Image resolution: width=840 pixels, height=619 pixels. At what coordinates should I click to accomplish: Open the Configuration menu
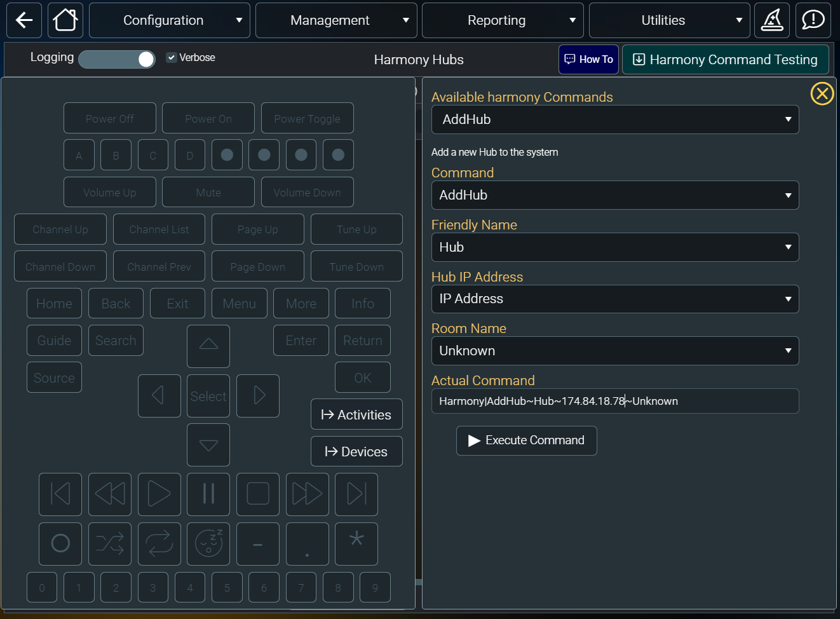(170, 20)
